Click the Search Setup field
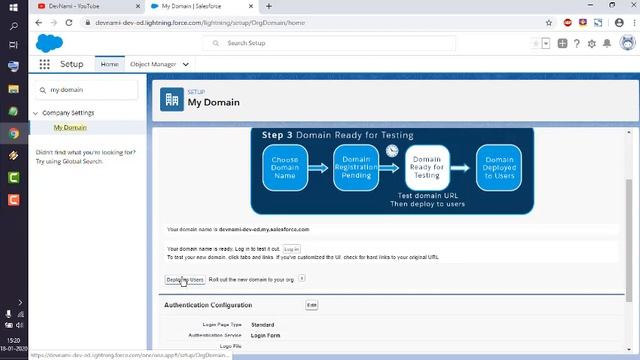640x360 pixels. (x=329, y=43)
